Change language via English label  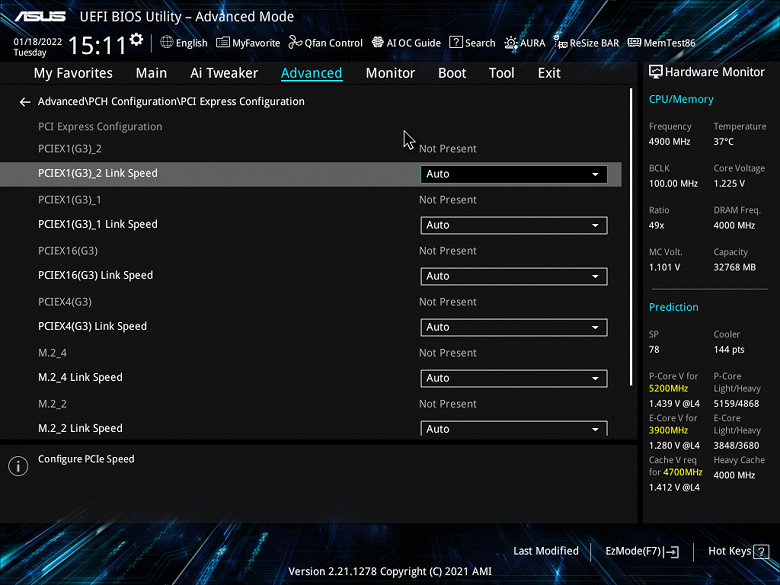pos(192,43)
